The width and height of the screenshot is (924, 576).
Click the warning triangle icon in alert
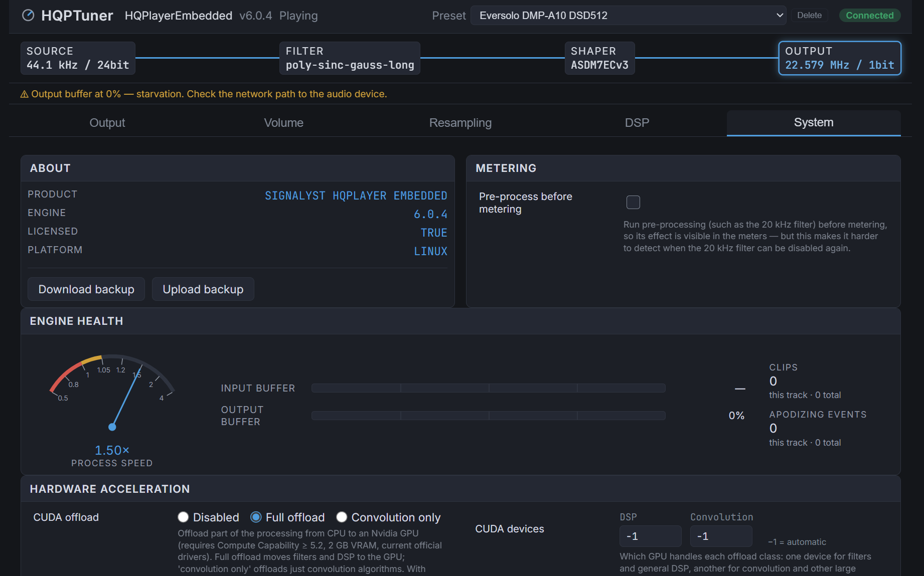[24, 94]
